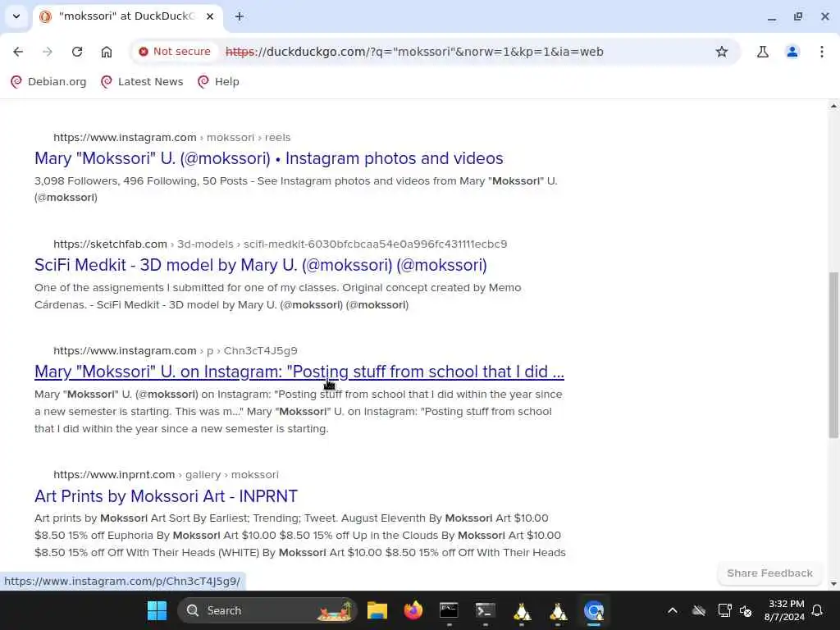Open the Windows Start menu
This screenshot has height=630, width=840.
click(157, 610)
